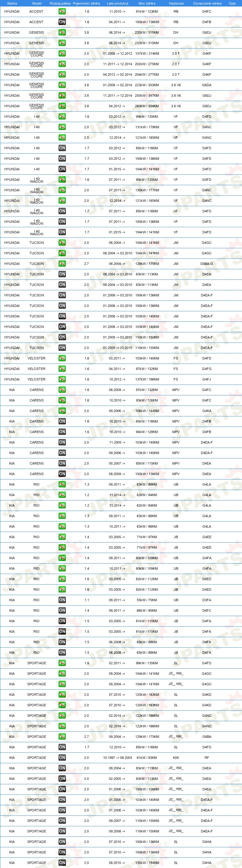The width and height of the screenshot is (242, 868).
Task: Click engine code G6BA-G
Action: click(x=206, y=264)
